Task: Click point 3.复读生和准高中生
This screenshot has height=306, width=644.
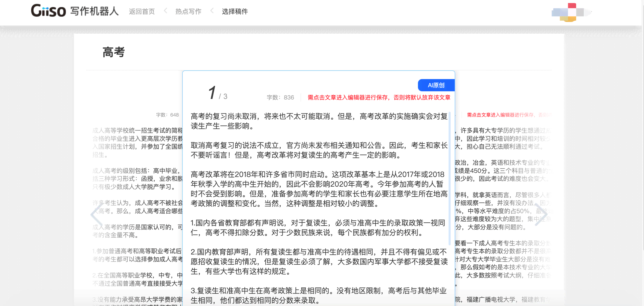Action: 319,296
